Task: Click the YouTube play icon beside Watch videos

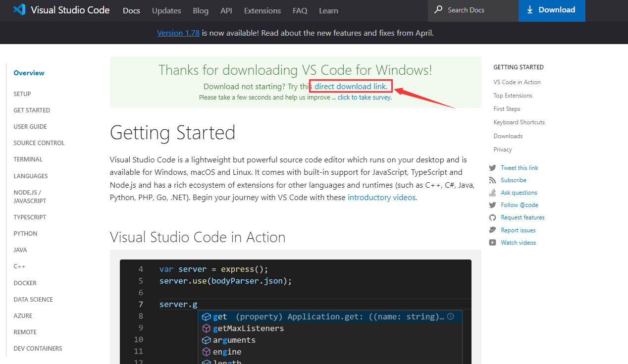Action: coord(492,243)
